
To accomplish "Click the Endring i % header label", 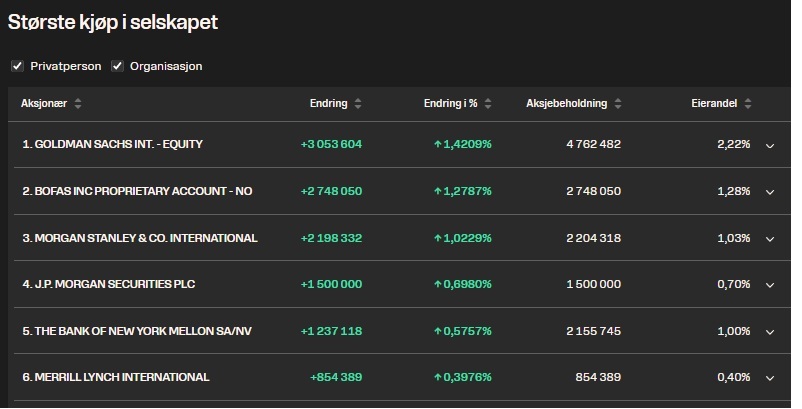I will point(450,104).
